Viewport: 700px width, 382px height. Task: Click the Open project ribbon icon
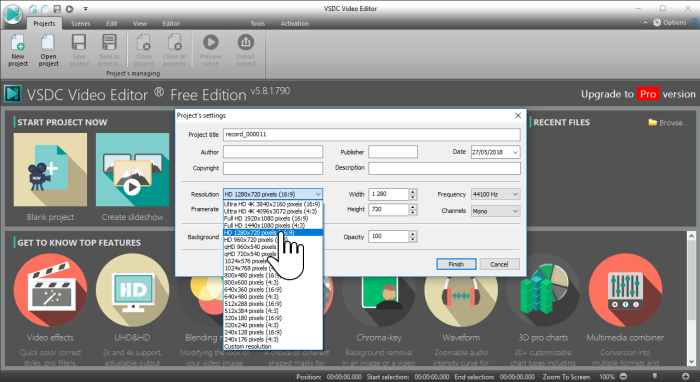click(x=48, y=42)
